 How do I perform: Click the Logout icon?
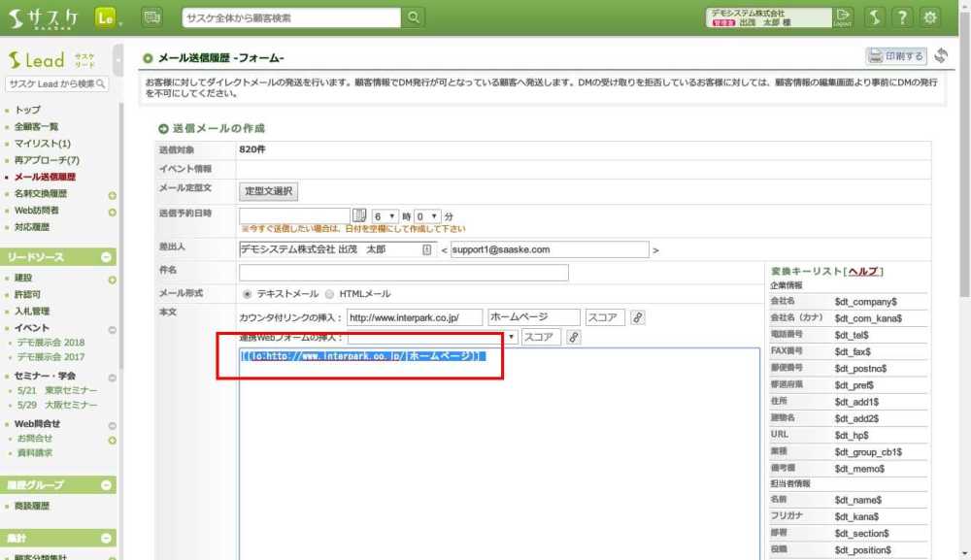point(842,17)
